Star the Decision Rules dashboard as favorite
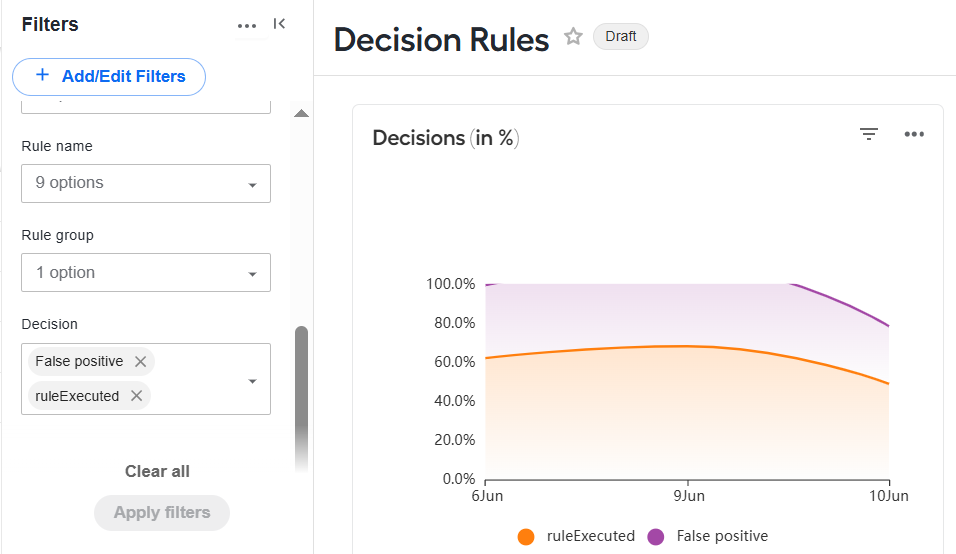Viewport: 956px width, 554px height. click(x=573, y=37)
